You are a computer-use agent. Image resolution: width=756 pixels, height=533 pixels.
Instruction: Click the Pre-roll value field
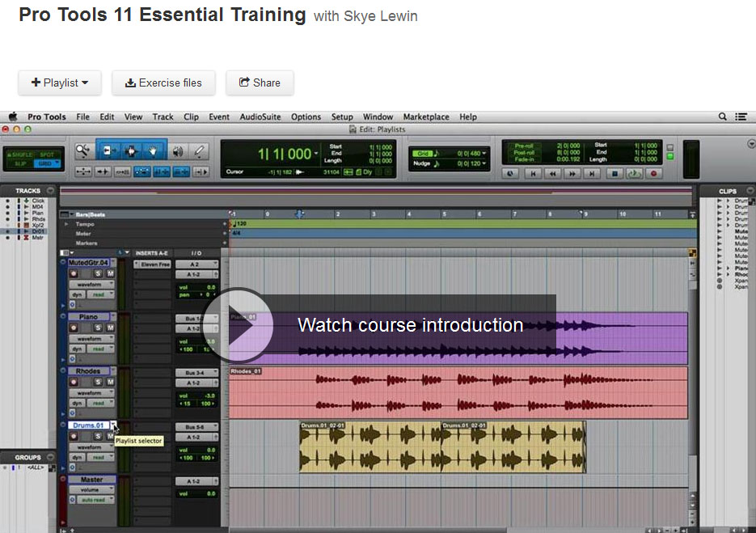click(x=569, y=146)
